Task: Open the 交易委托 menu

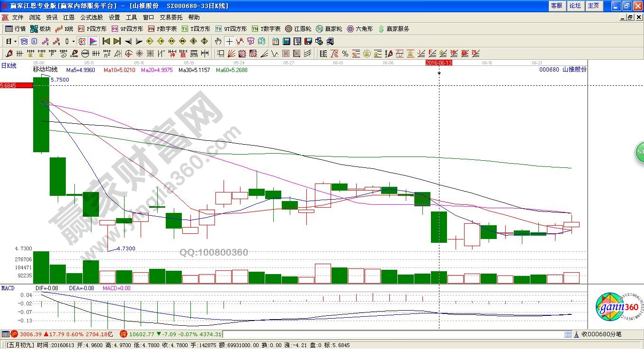Action: (x=171, y=18)
